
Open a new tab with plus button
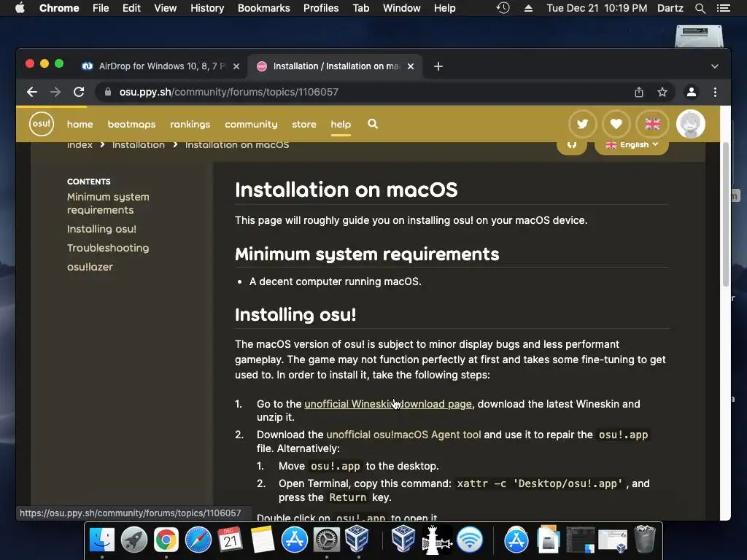tap(438, 66)
